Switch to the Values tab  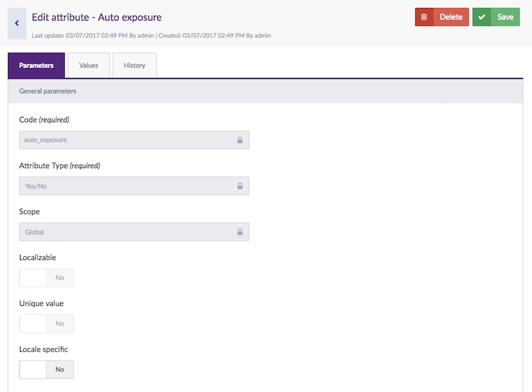(89, 65)
